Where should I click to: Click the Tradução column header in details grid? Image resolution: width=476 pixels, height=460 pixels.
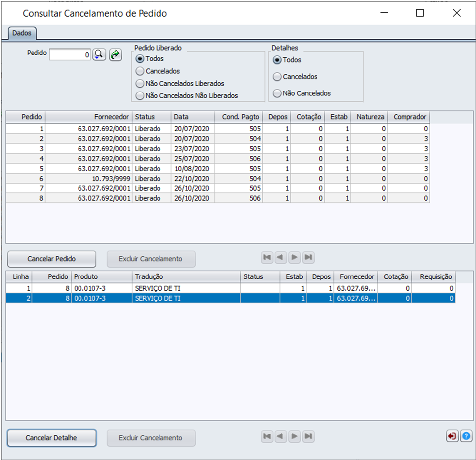pyautogui.click(x=186, y=277)
